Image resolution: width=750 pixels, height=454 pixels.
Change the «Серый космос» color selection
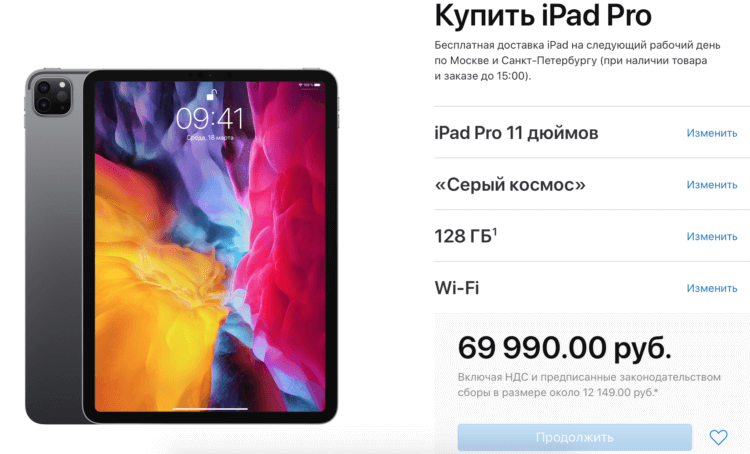click(x=712, y=185)
